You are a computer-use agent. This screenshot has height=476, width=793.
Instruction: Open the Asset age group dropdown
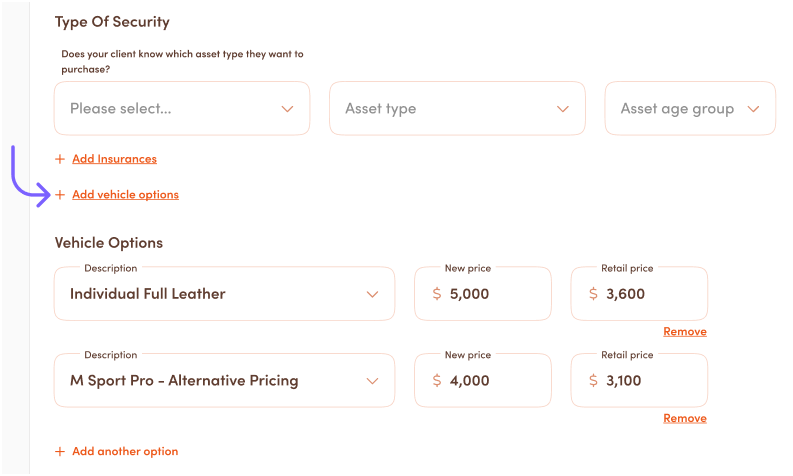(x=689, y=108)
